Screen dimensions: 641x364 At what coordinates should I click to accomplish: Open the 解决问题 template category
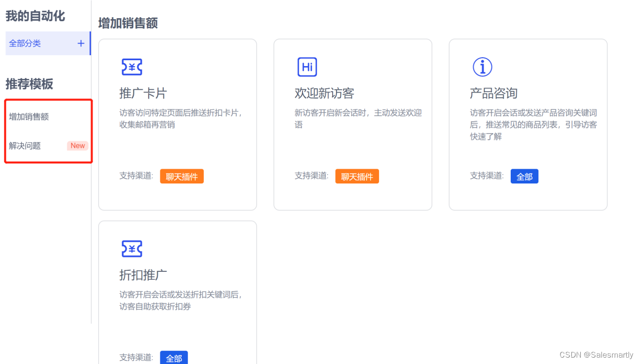(x=25, y=146)
